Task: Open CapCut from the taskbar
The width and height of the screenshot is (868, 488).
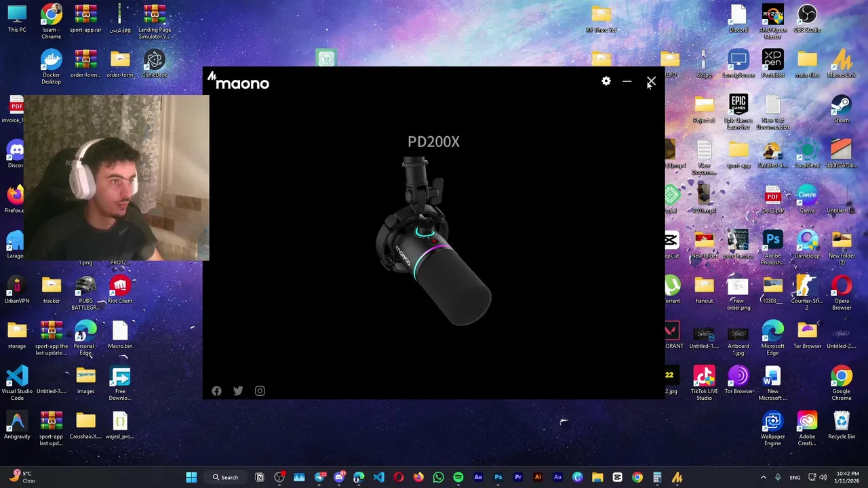Action: pyautogui.click(x=617, y=478)
